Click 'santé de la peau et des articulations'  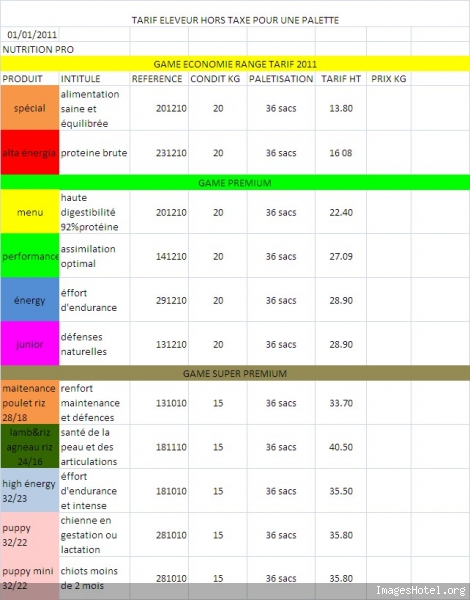point(94,447)
